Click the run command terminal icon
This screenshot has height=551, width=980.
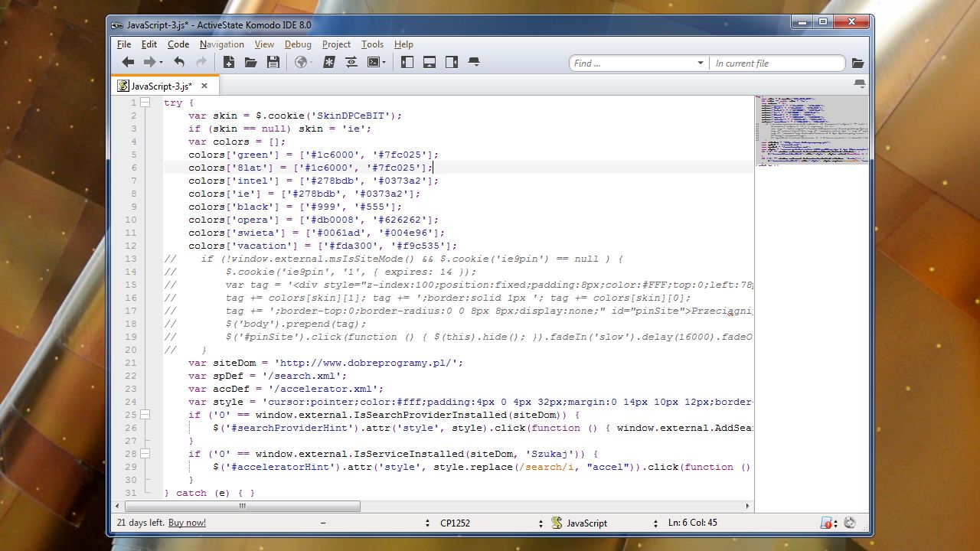[x=374, y=63]
